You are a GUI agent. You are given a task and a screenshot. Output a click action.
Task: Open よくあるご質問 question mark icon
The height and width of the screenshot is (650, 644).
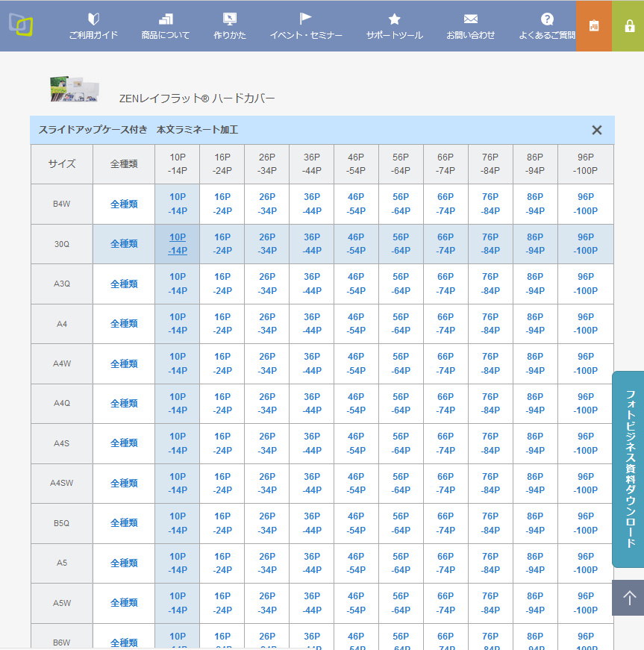[547, 19]
